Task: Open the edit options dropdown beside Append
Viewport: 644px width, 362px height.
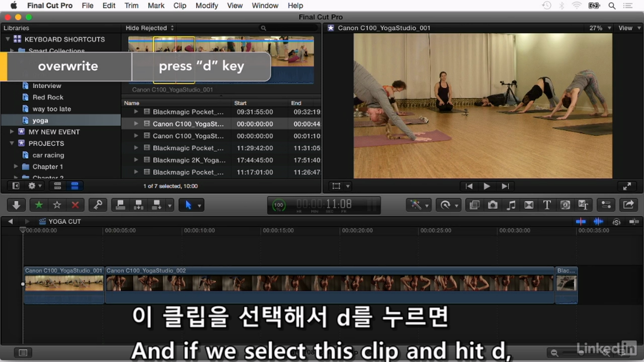Action: [170, 205]
